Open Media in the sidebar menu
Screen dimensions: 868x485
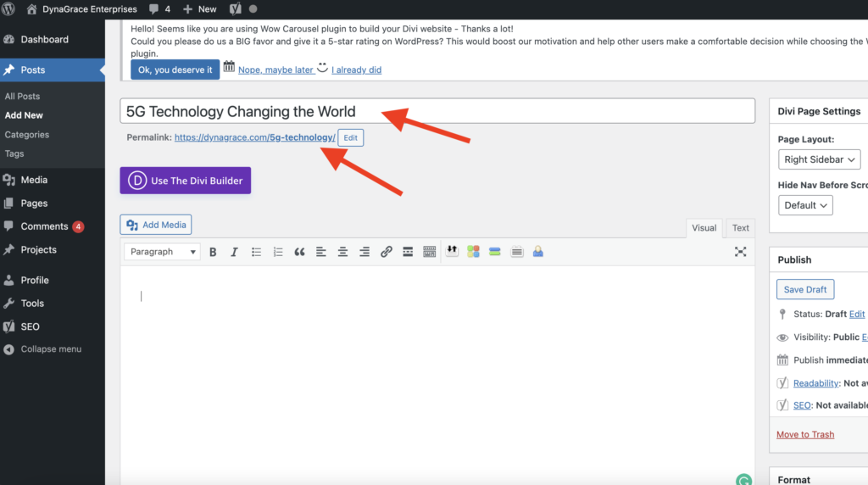point(34,180)
